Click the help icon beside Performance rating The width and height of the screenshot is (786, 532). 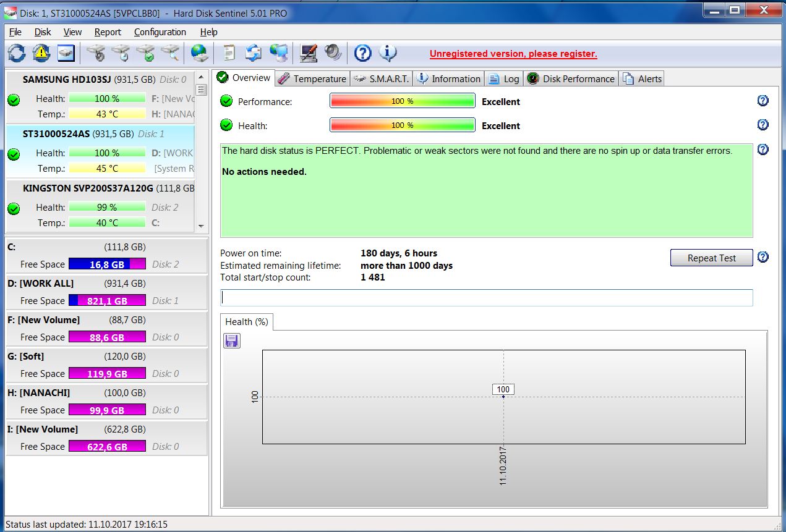(x=763, y=101)
